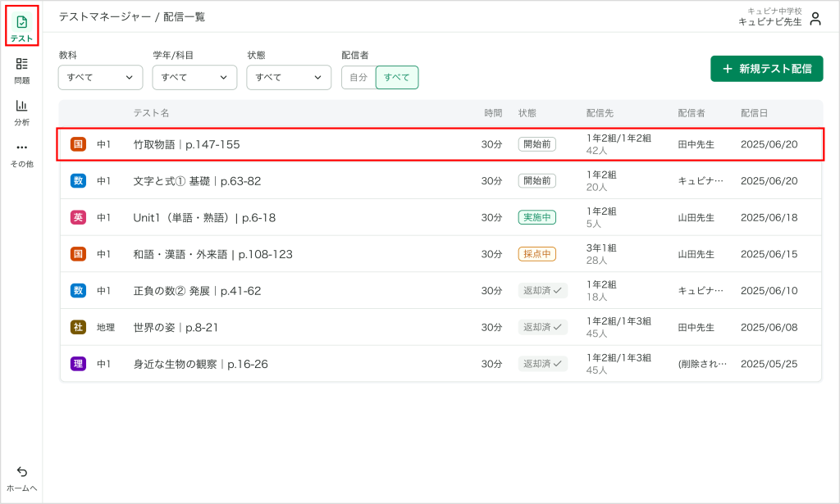Open test Unit1（単語・熟語）| p.6-18
840x504 pixels.
[x=204, y=218]
